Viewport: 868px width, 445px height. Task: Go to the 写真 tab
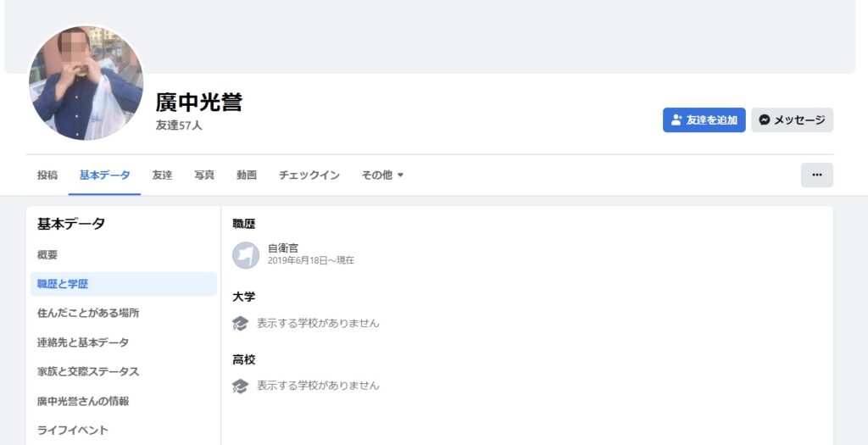click(204, 175)
